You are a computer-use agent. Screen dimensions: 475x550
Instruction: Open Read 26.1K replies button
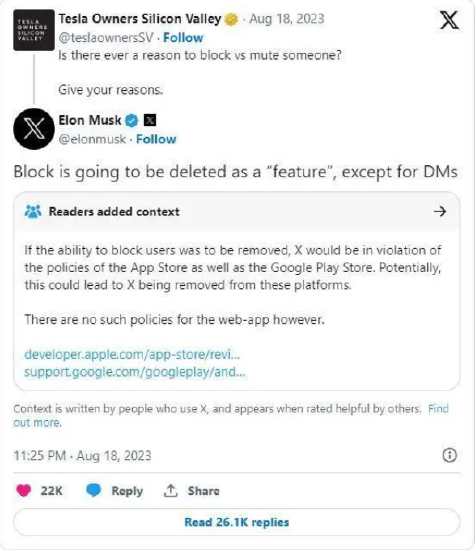[236, 522]
